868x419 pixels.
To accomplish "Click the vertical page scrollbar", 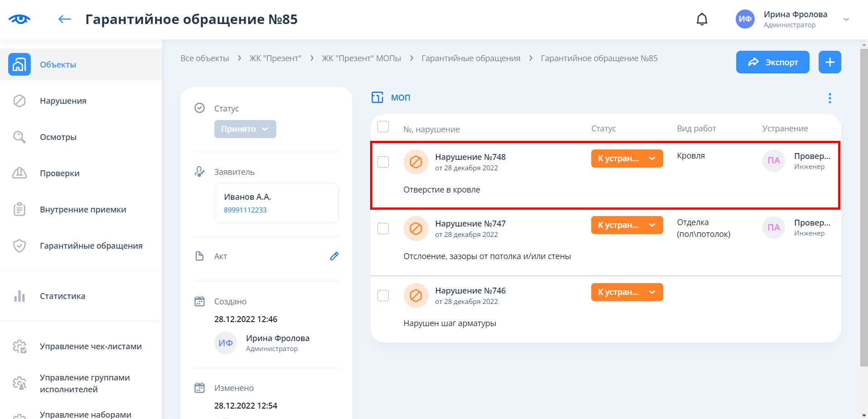I will click(863, 204).
